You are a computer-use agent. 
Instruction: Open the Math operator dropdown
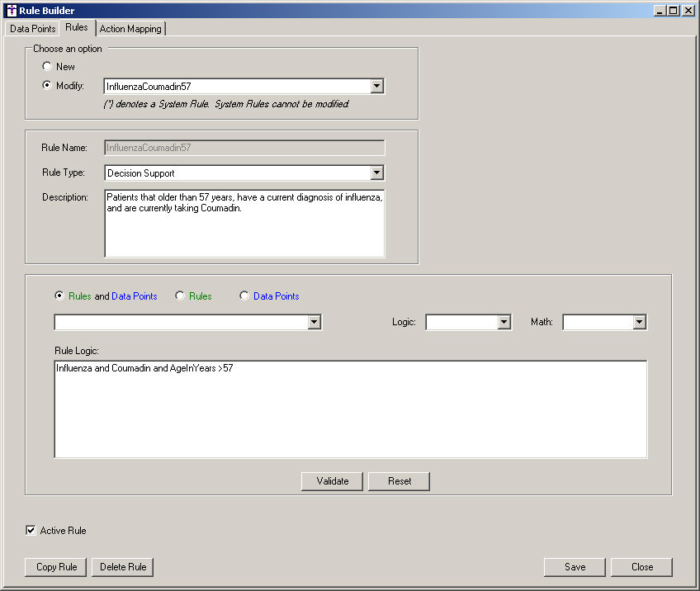(639, 323)
